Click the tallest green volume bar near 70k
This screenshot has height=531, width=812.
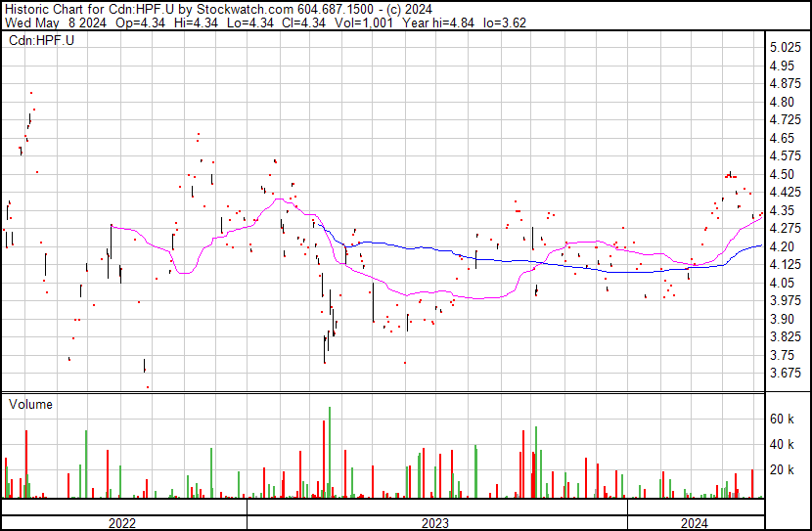330,453
